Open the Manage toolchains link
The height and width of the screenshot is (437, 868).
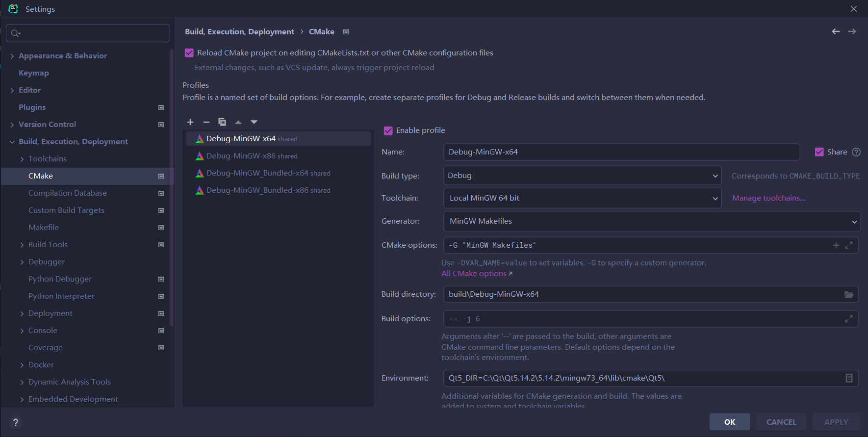point(768,198)
